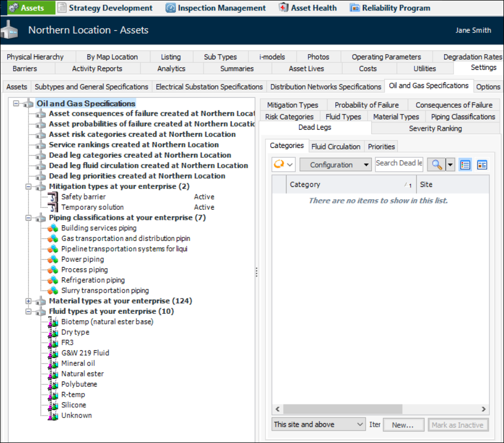The height and width of the screenshot is (443, 504).
Task: Click the Reliability Program folder icon
Action: point(355,8)
